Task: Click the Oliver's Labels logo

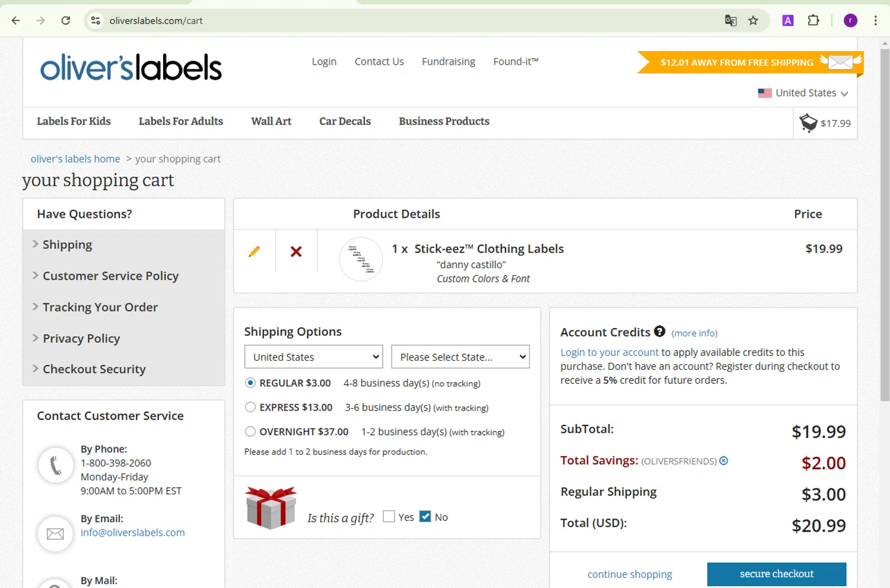Action: (131, 67)
